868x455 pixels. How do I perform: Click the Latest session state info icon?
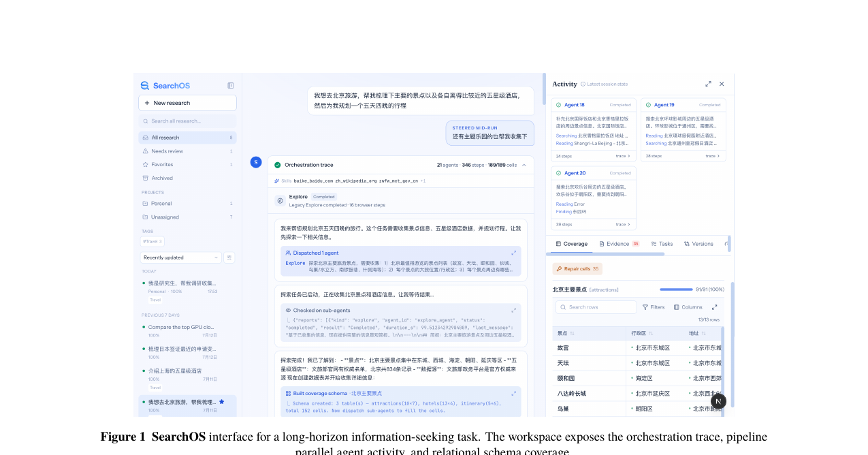click(x=583, y=84)
